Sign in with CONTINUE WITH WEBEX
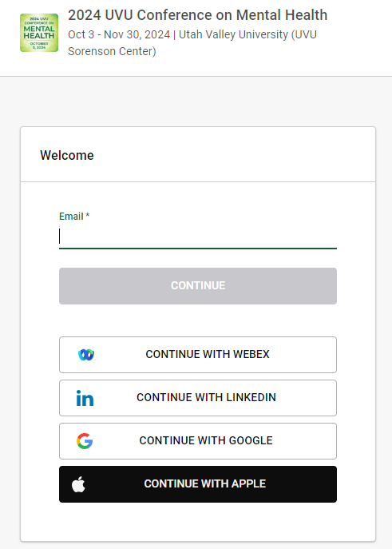392x549 pixels. [198, 355]
